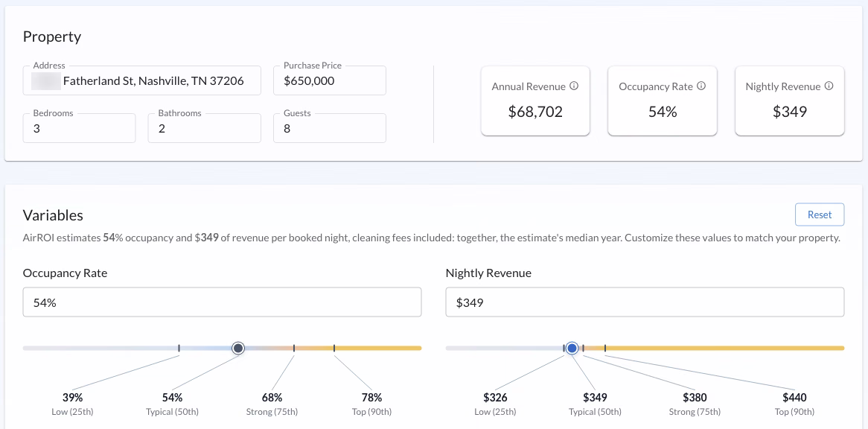
Task: Select the Variables section heading
Action: (x=53, y=214)
